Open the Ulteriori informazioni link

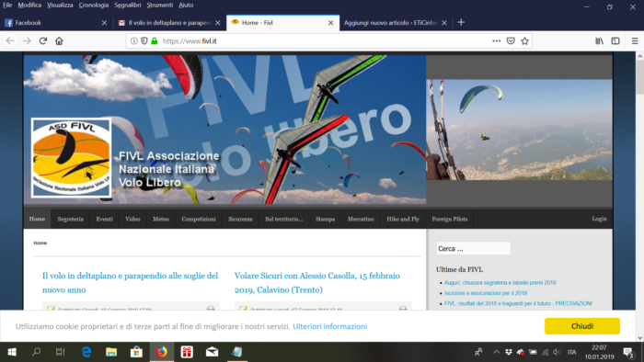(329, 326)
